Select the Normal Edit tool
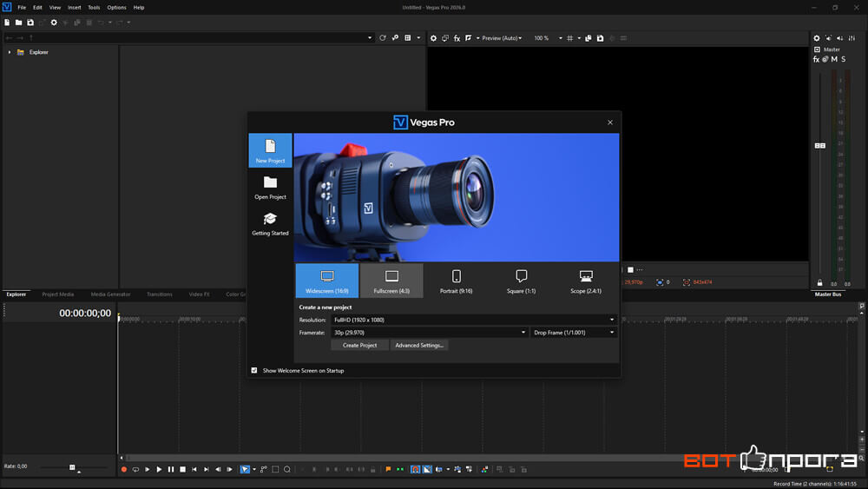The image size is (868, 489). [x=245, y=470]
